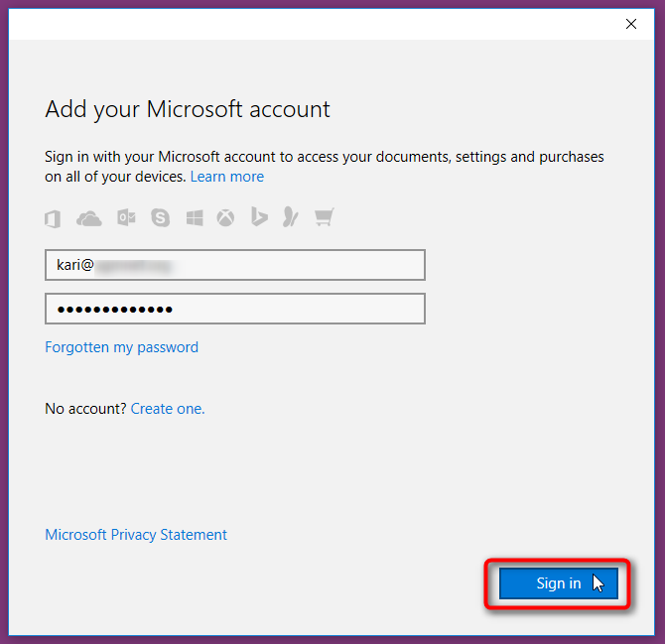Click the 'No account?' text
This screenshot has height=644, width=665.
[x=85, y=409]
